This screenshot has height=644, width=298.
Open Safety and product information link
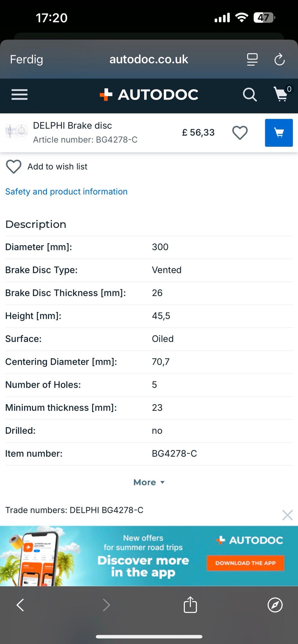66,192
